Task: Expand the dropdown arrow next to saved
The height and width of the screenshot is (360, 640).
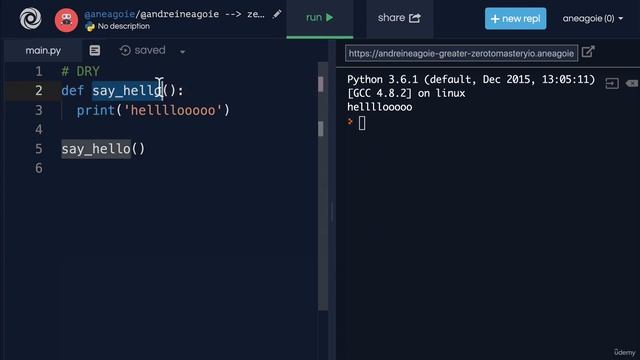Action: (x=182, y=51)
